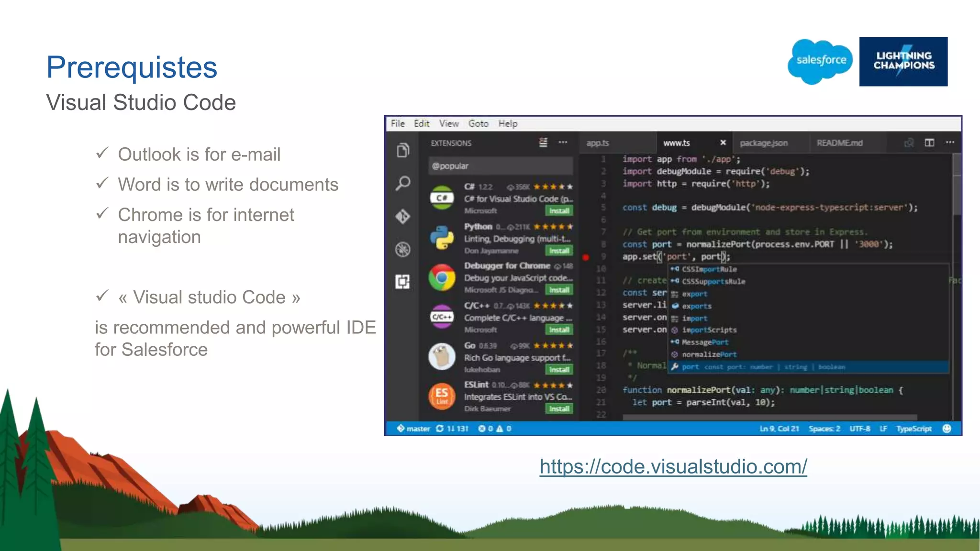Click the Lightning Champions logo
This screenshot has height=551, width=980.
903,61
